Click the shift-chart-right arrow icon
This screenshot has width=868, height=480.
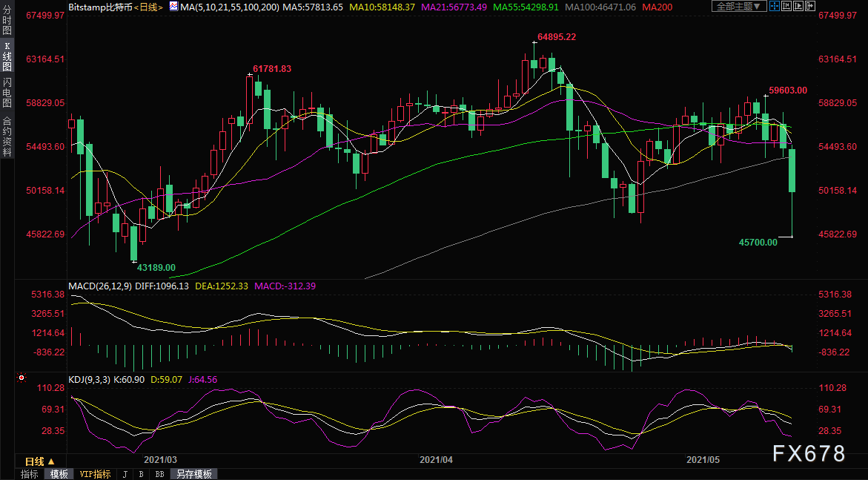[810, 6]
